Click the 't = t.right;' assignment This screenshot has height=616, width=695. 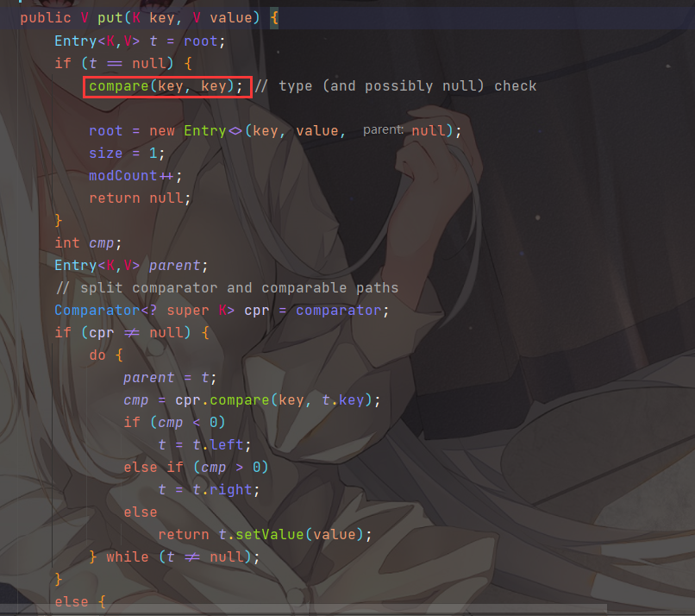209,489
